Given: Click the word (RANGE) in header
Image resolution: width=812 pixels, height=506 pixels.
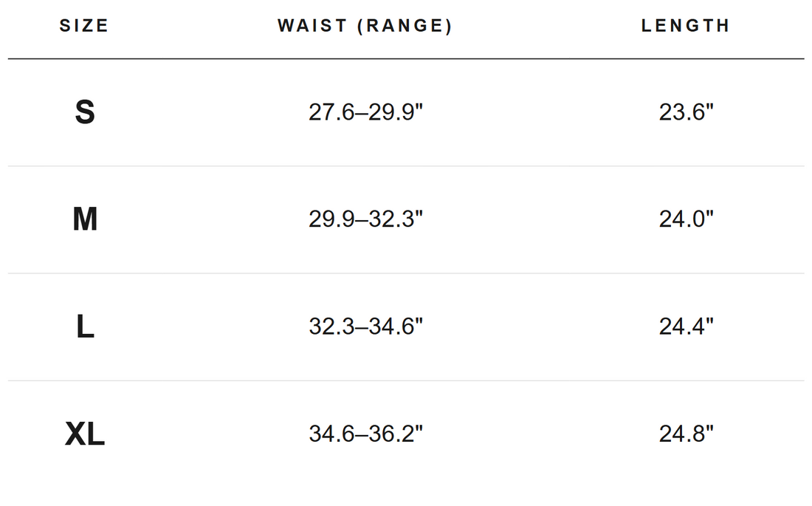Looking at the screenshot, I should (x=405, y=25).
